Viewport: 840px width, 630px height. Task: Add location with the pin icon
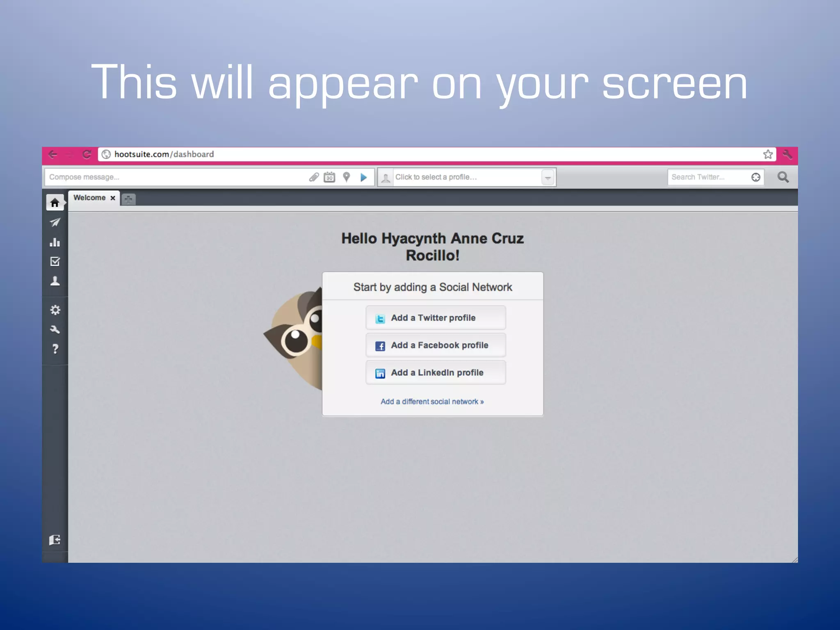coord(347,177)
